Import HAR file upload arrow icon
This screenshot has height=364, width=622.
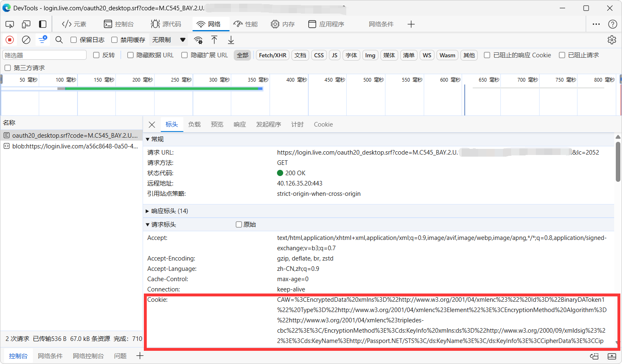click(214, 40)
